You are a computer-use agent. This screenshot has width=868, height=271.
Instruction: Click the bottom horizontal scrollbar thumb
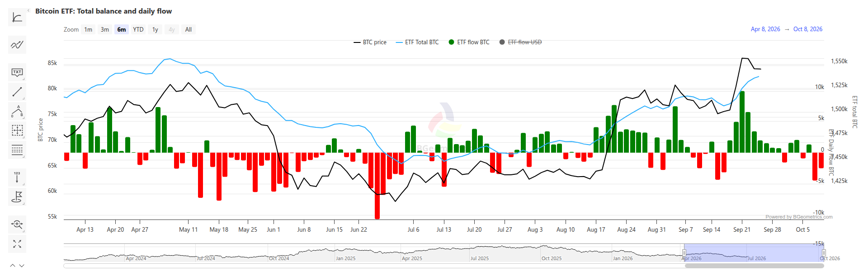(754, 266)
